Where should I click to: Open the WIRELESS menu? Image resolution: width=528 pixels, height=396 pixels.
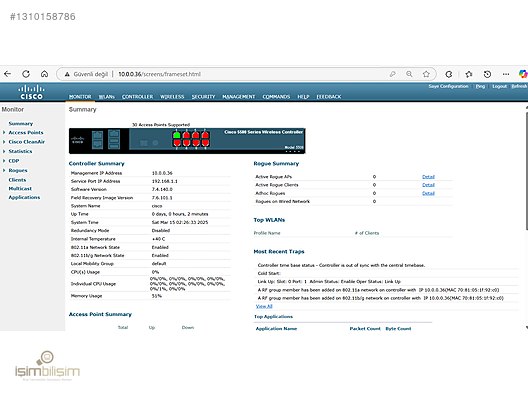pos(172,97)
